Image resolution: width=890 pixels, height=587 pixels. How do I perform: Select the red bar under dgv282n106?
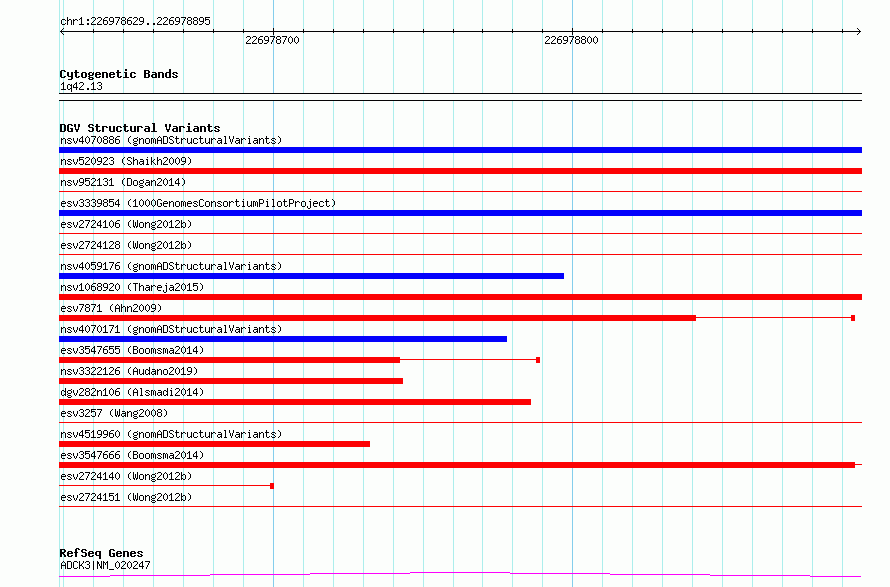[295, 402]
